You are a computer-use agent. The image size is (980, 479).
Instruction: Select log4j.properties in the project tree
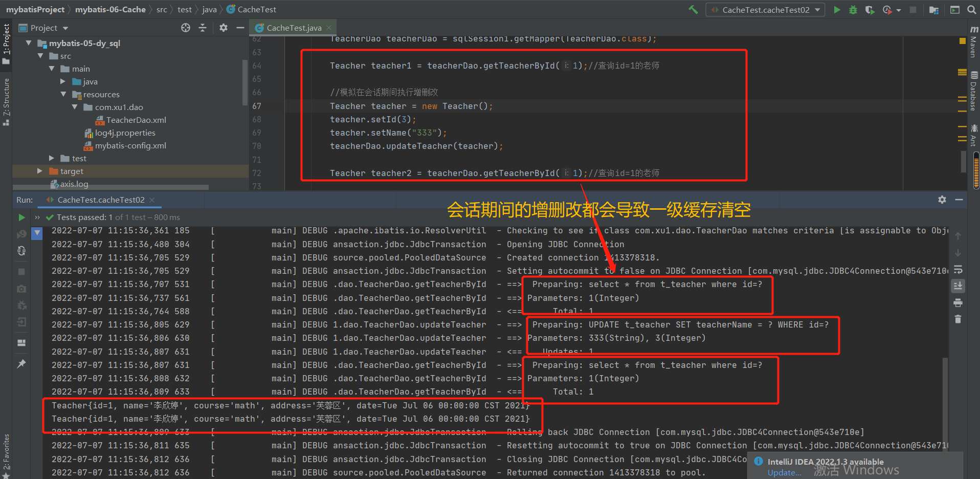[120, 133]
